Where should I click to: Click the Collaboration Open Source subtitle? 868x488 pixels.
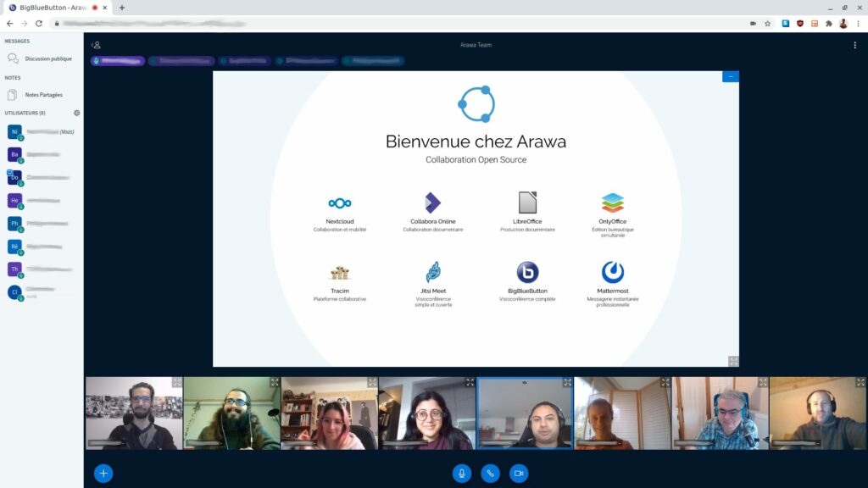[476, 160]
